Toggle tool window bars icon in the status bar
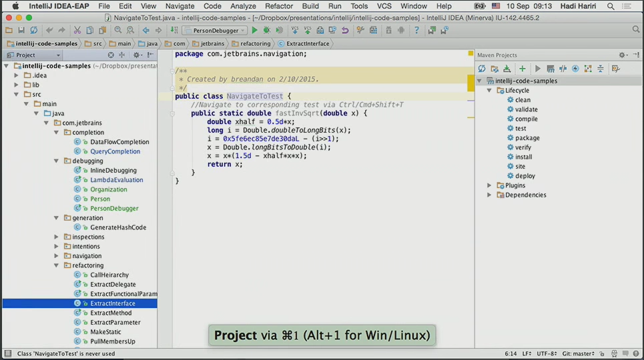This screenshot has height=360, width=644. (x=8, y=353)
